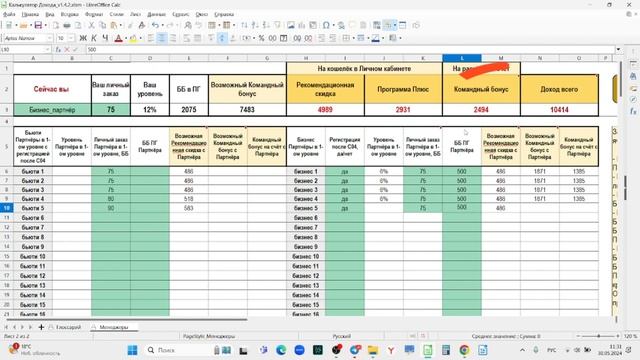Image resolution: width=640 pixels, height=360 pixels.
Task: Open the font size dropdown
Action: pos(71,38)
